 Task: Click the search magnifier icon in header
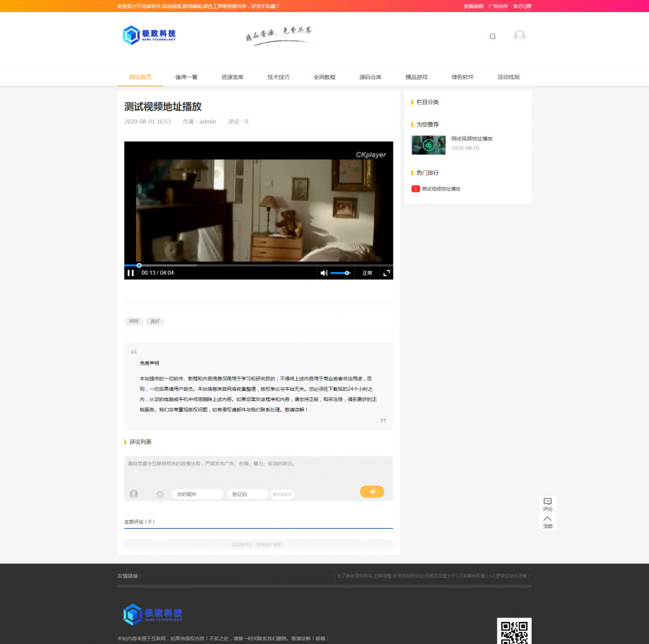click(492, 37)
